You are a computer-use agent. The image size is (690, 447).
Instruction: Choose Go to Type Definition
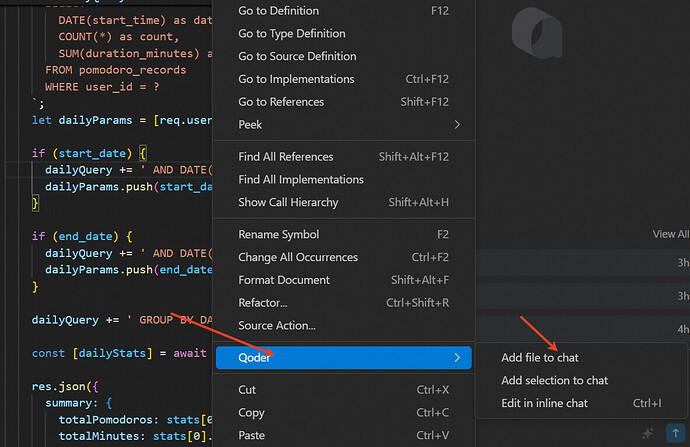(x=344, y=33)
